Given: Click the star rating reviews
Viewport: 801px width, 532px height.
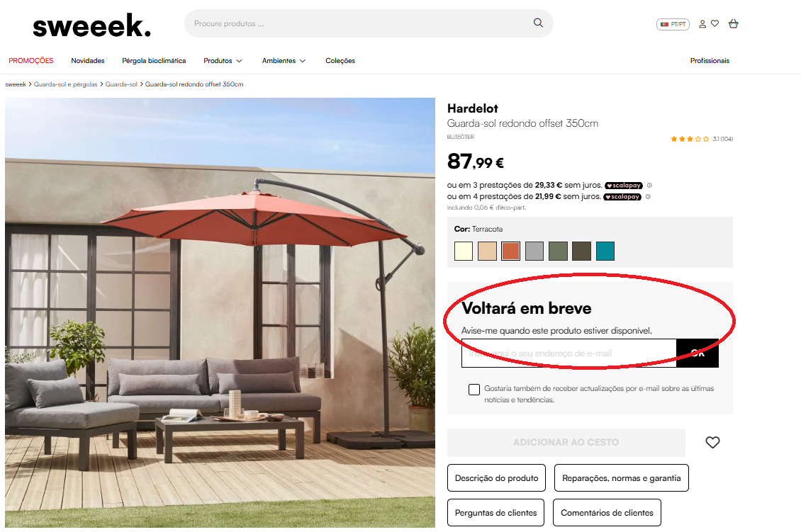Looking at the screenshot, I should pos(701,139).
